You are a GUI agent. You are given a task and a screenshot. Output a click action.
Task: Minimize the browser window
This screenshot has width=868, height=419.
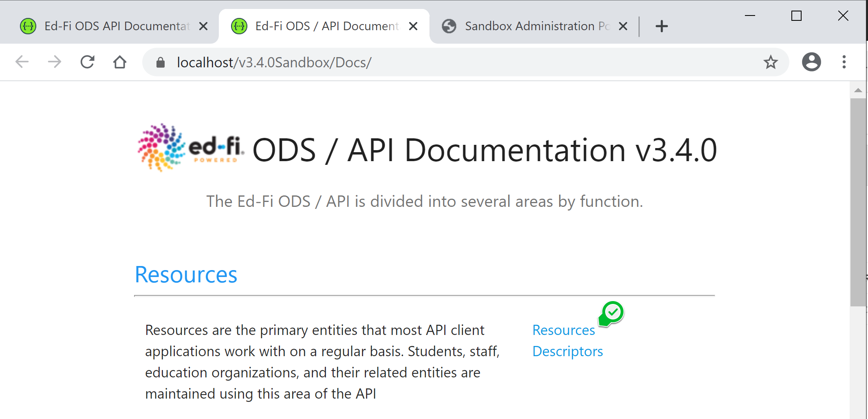750,16
